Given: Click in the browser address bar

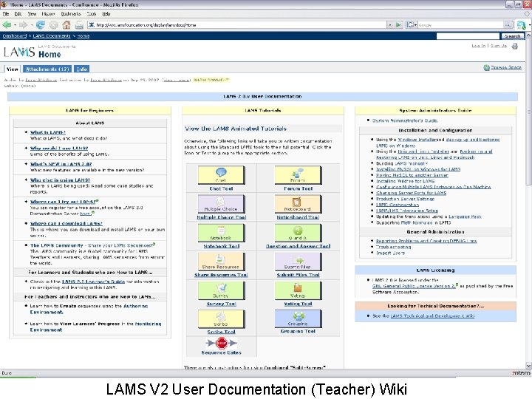Looking at the screenshot, I should pyautogui.click(x=237, y=25).
